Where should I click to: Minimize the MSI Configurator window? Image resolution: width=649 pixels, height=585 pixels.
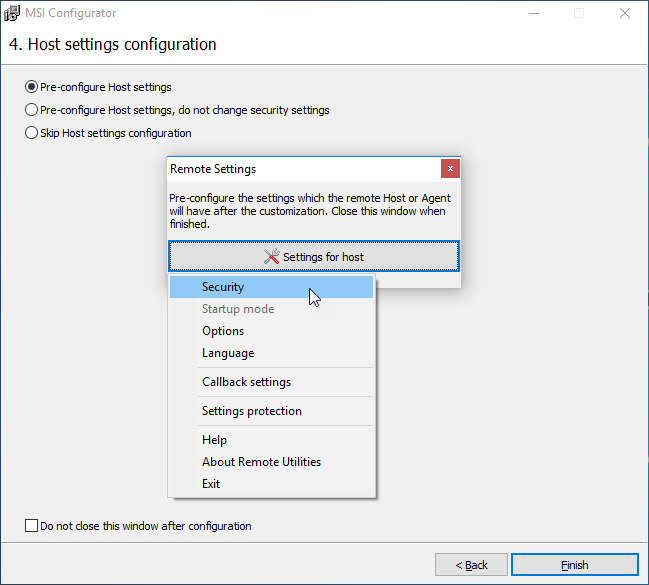534,13
